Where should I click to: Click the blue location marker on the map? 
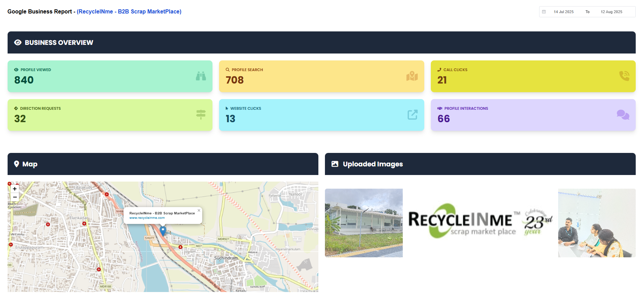coord(163,231)
